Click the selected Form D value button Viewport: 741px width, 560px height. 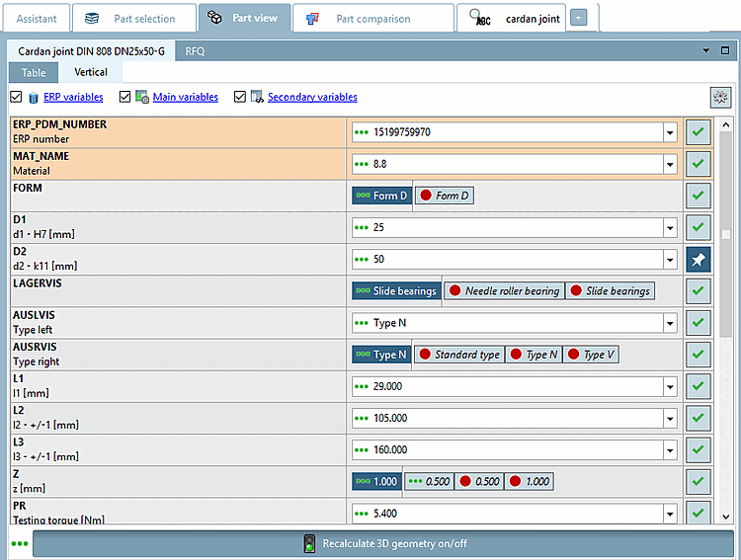[x=381, y=196]
